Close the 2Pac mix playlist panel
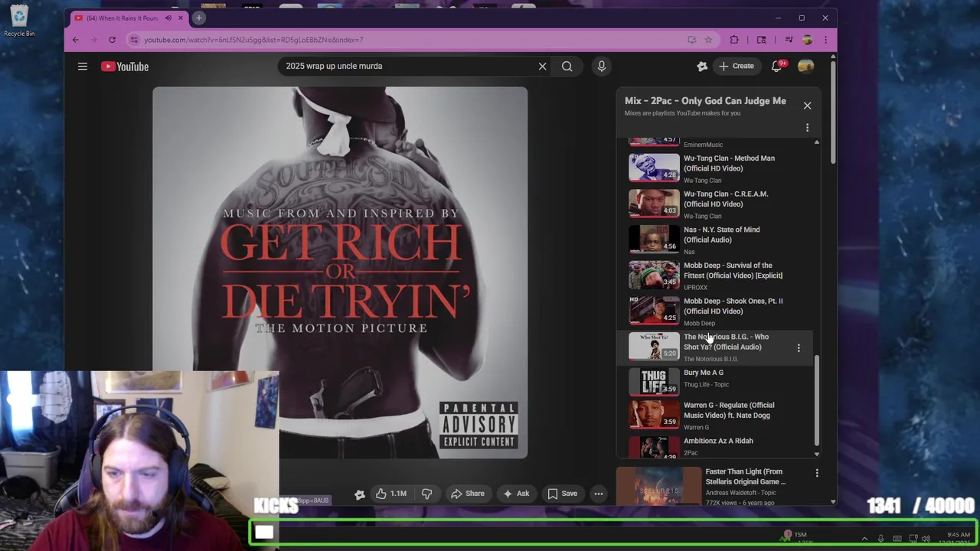The height and width of the screenshot is (551, 980). [x=807, y=106]
